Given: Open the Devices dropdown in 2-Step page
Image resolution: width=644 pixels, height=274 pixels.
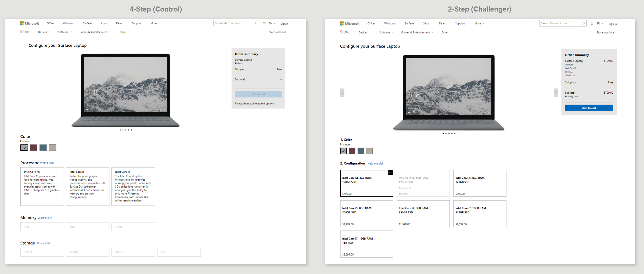Looking at the screenshot, I should click(x=365, y=32).
